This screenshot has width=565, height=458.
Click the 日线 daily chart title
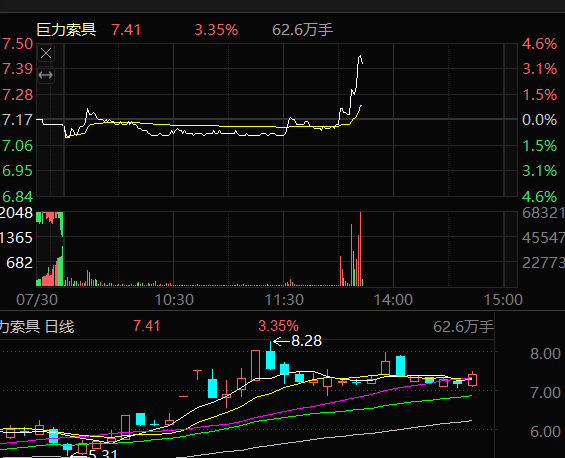[x=60, y=326]
